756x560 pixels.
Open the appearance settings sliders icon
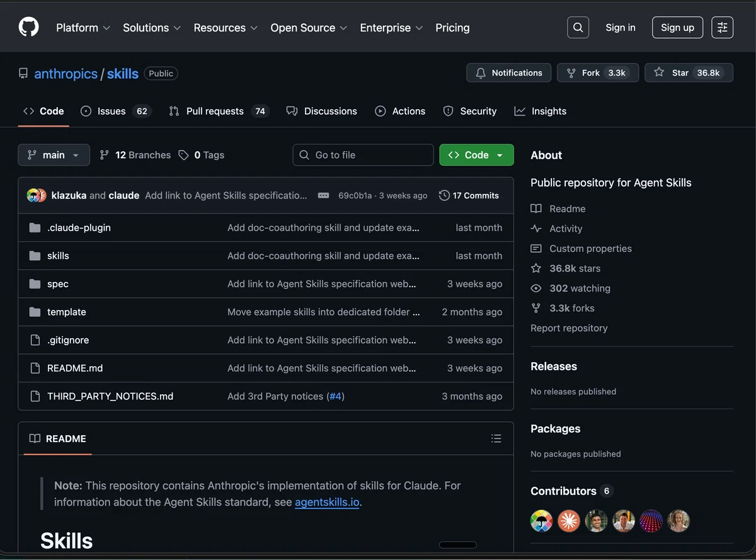723,27
